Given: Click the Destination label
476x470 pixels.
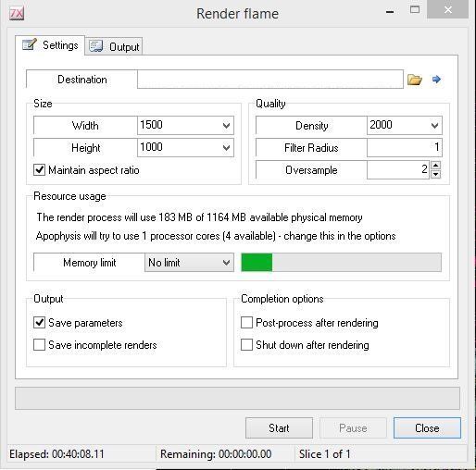Looking at the screenshot, I should click(82, 80).
